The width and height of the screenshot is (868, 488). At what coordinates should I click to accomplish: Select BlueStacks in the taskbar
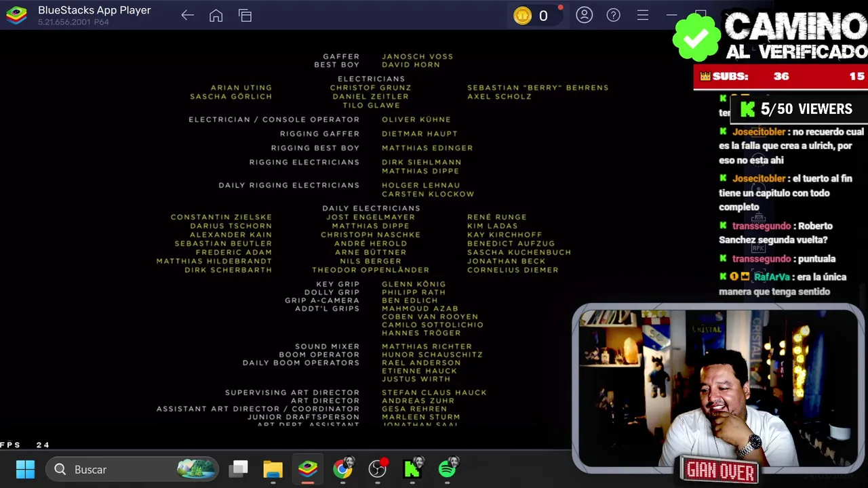point(308,469)
